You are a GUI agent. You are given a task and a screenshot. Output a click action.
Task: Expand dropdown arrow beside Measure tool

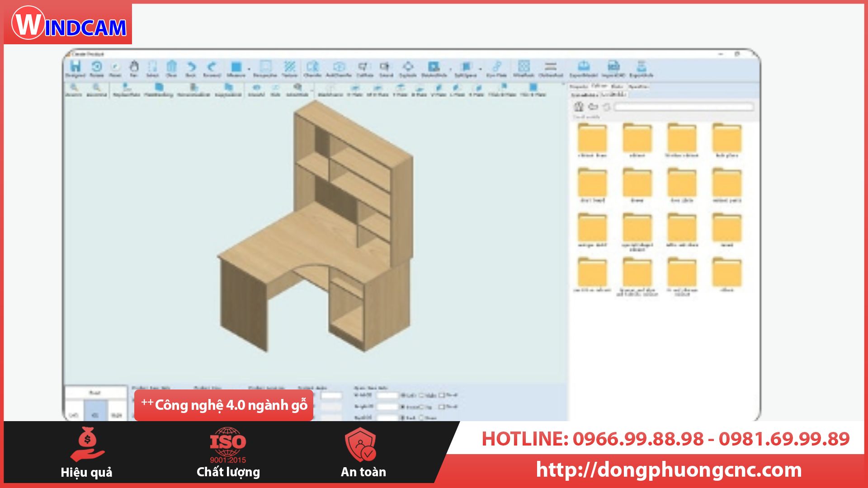click(249, 69)
